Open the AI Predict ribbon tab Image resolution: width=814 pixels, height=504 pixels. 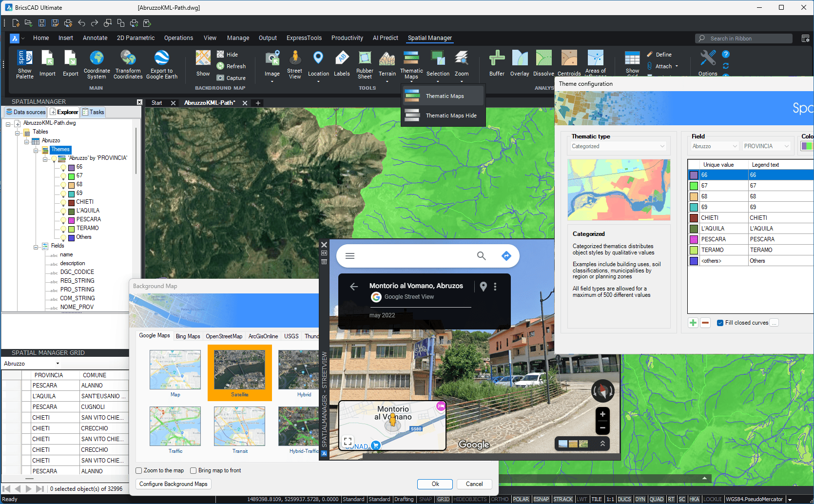[x=385, y=38]
